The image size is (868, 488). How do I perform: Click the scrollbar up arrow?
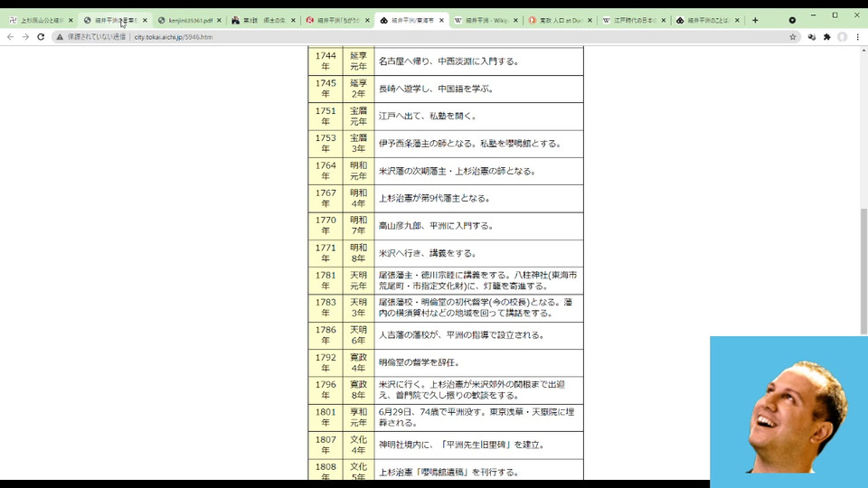pos(863,51)
